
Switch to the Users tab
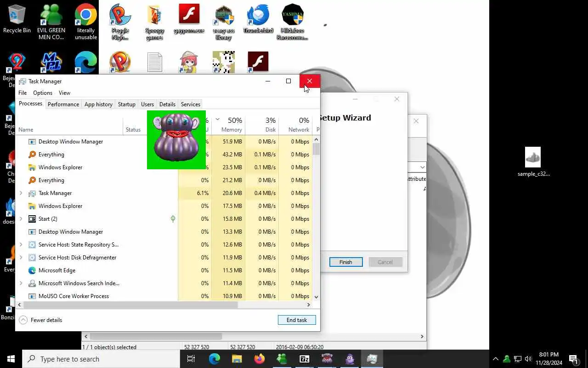[x=147, y=104]
